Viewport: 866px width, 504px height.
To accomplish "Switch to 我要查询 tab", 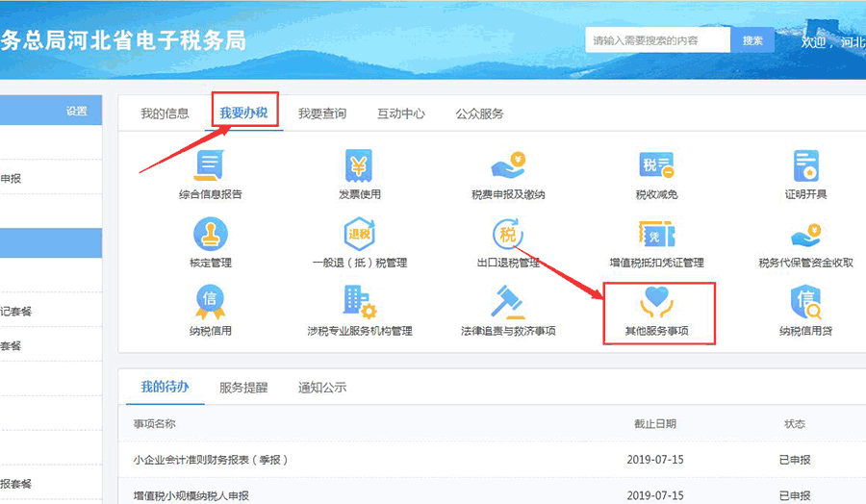I will 321,113.
